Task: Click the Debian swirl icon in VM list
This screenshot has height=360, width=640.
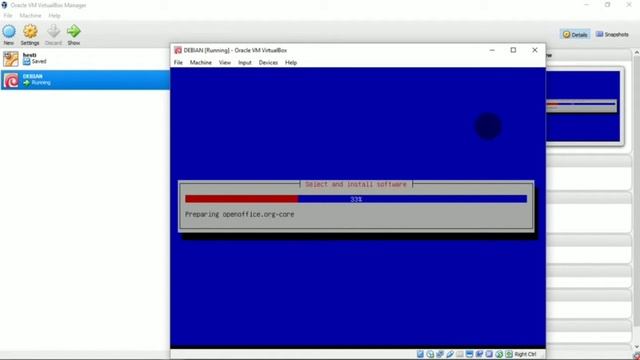Action: point(11,80)
